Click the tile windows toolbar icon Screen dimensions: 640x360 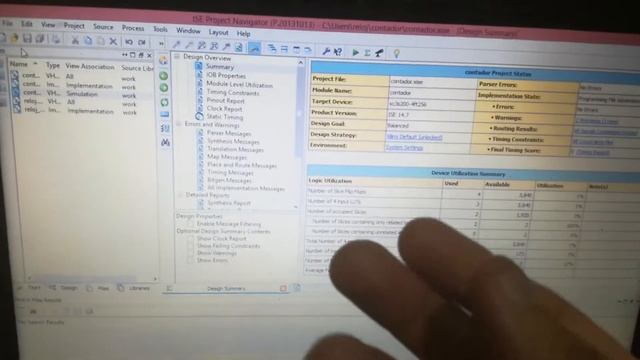[x=284, y=49]
